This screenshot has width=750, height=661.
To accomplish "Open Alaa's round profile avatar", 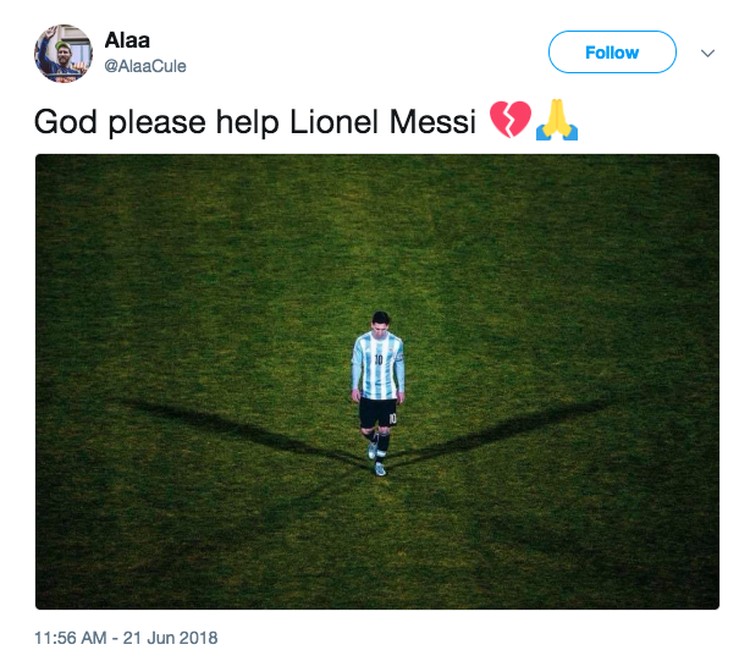I will click(x=63, y=53).
